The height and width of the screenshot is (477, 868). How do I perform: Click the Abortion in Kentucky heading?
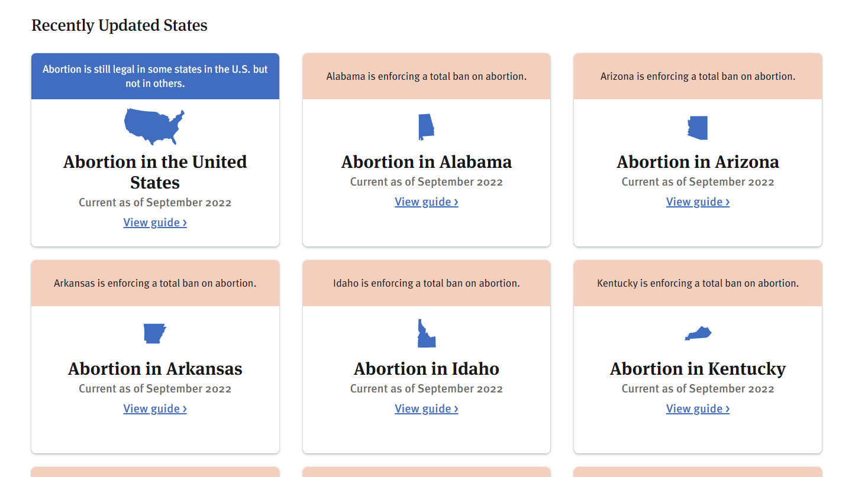pos(697,368)
